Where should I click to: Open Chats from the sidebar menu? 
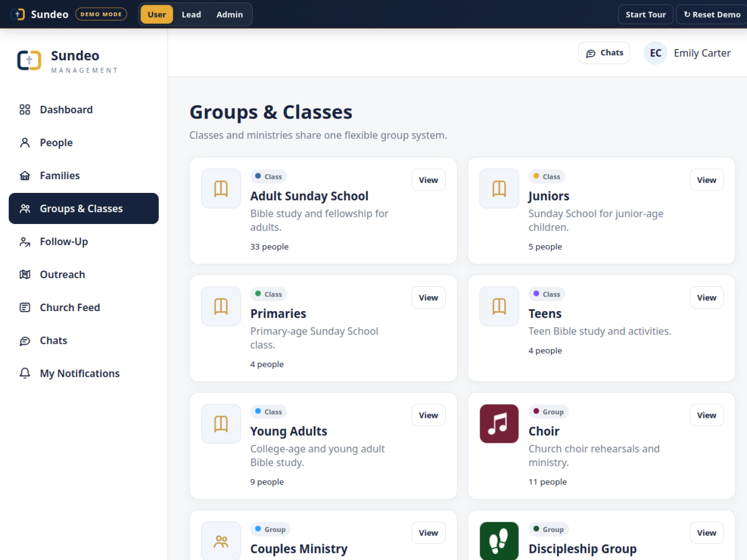(x=84, y=341)
